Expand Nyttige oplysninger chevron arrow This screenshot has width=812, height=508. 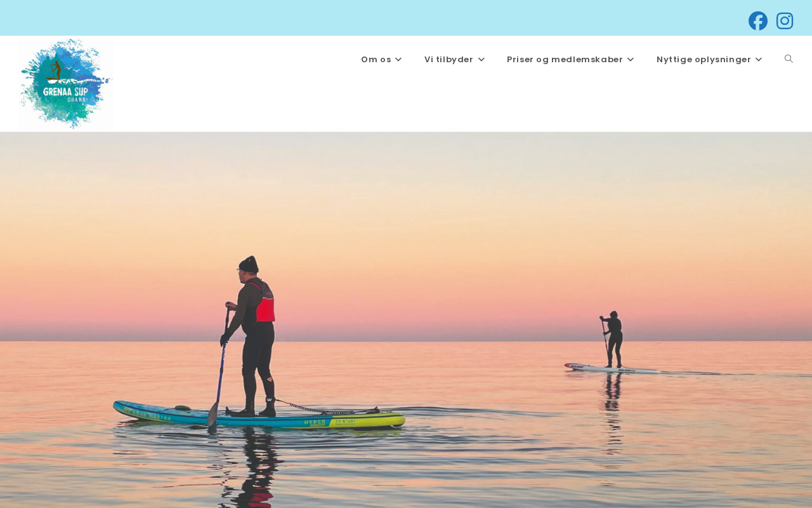point(759,59)
